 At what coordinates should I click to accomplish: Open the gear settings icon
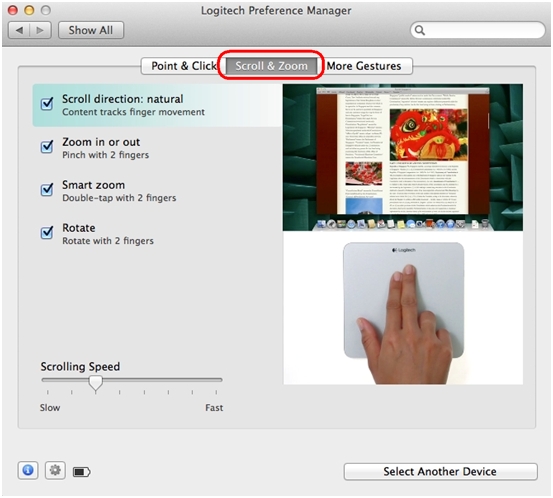55,470
